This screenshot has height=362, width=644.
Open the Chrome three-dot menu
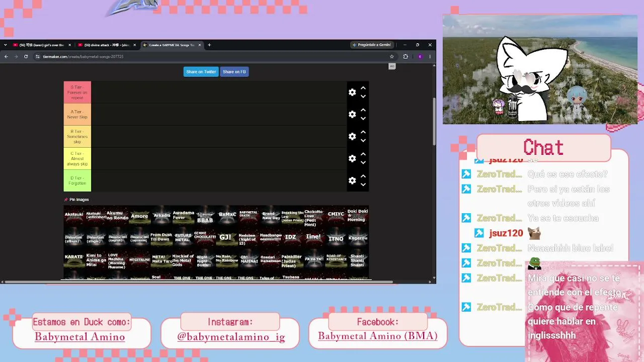[430, 57]
